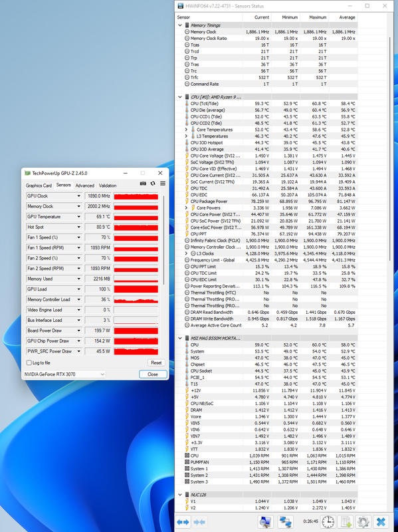The height and width of the screenshot is (532, 398).
Task: Click HWiNFO app icon in title bar
Action: pos(181,6)
